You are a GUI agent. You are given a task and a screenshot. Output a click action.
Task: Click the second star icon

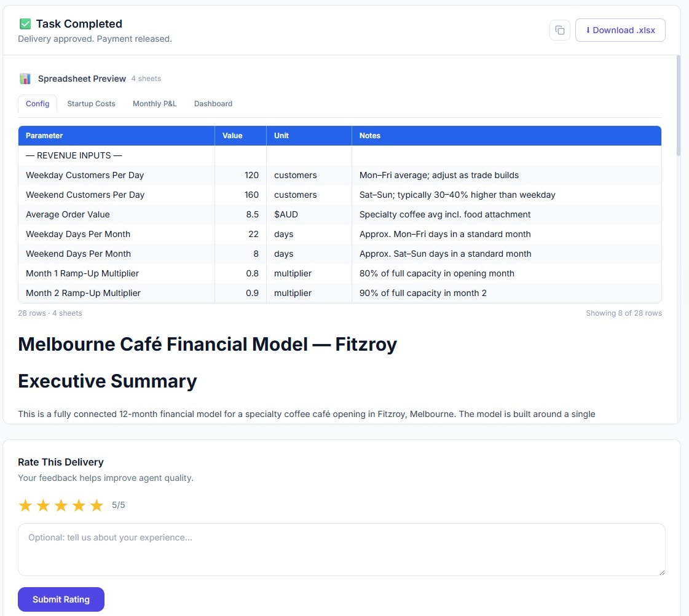click(x=43, y=505)
